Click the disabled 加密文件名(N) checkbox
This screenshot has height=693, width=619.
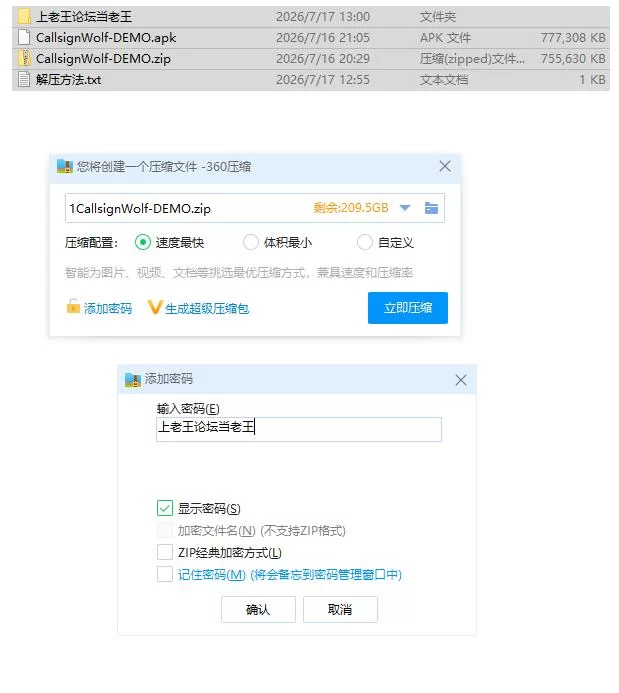165,530
